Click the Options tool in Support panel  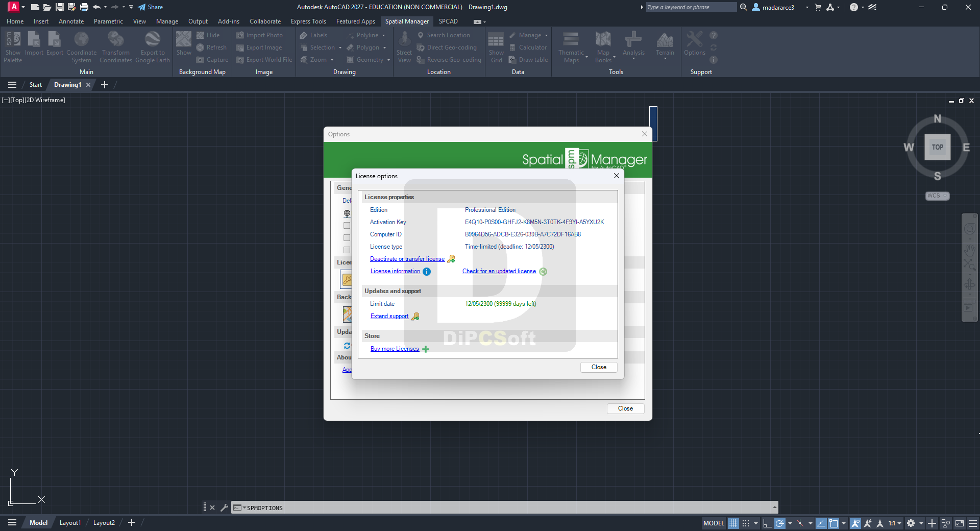coord(695,44)
